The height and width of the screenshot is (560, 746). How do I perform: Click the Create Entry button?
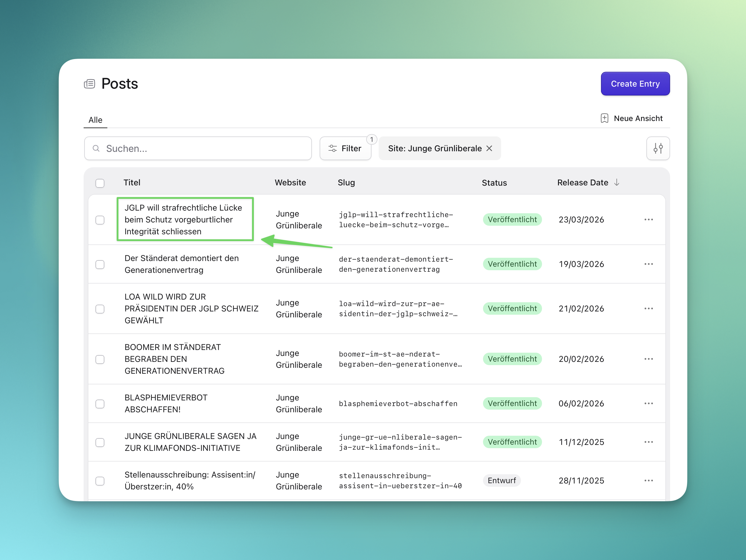pos(635,84)
